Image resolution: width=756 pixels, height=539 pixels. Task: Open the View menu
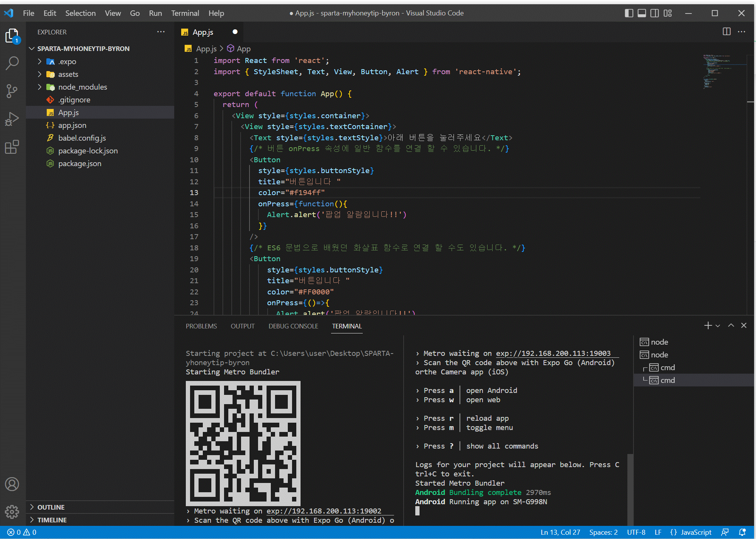(x=113, y=13)
